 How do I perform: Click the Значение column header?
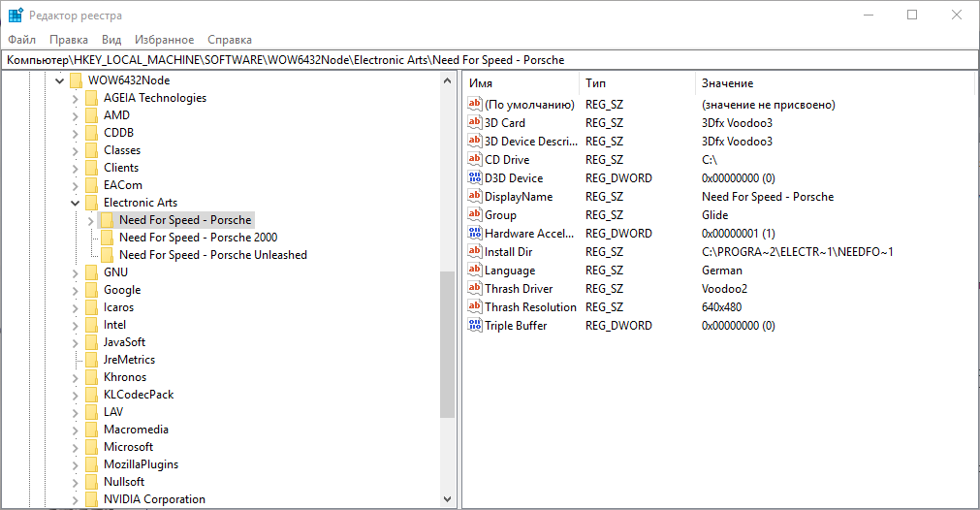coord(727,84)
